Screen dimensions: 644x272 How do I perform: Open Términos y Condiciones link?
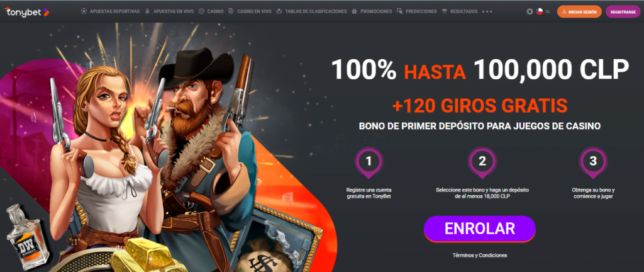480,255
